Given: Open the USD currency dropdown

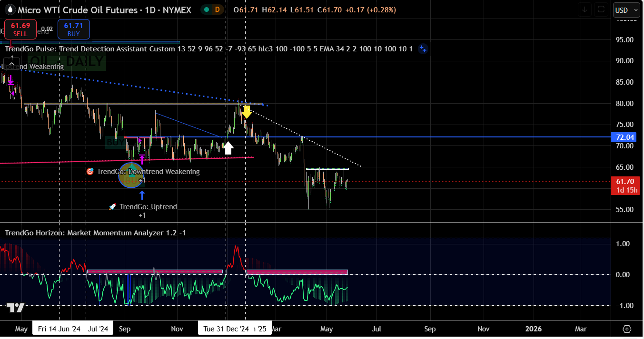Looking at the screenshot, I should point(624,10).
